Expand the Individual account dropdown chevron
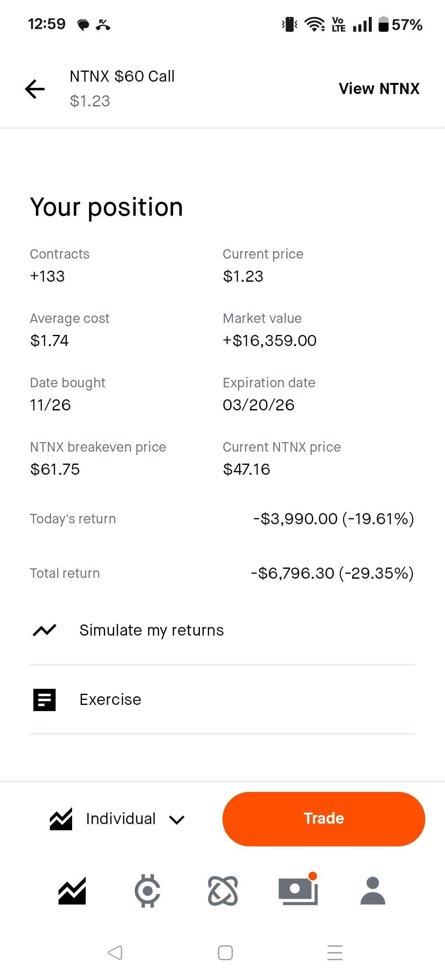The height and width of the screenshot is (980, 445). tap(177, 819)
